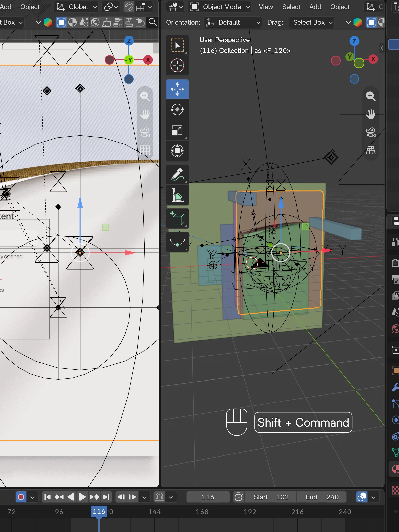The width and height of the screenshot is (399, 532).
Task: Open the Select menu in the right viewport
Action: coord(291,7)
